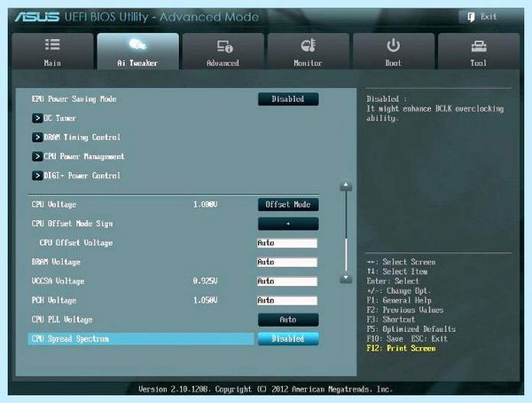Select the CPU PLL Voltage label
The width and height of the screenshot is (532, 403).
[x=62, y=320]
